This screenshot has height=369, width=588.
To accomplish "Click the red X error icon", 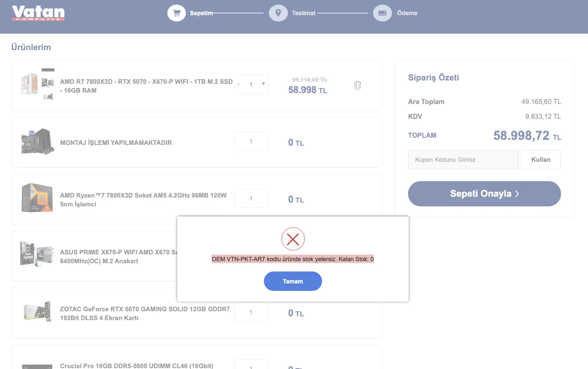I will click(x=293, y=239).
